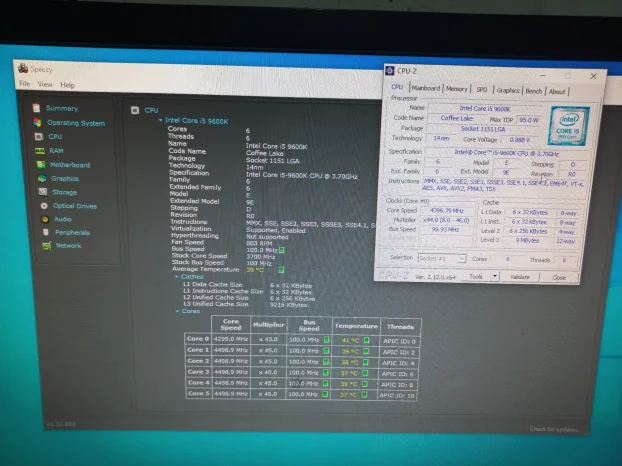The height and width of the screenshot is (466, 622).
Task: Click the Core Voltage field in CPU-Z
Action: pos(520,140)
